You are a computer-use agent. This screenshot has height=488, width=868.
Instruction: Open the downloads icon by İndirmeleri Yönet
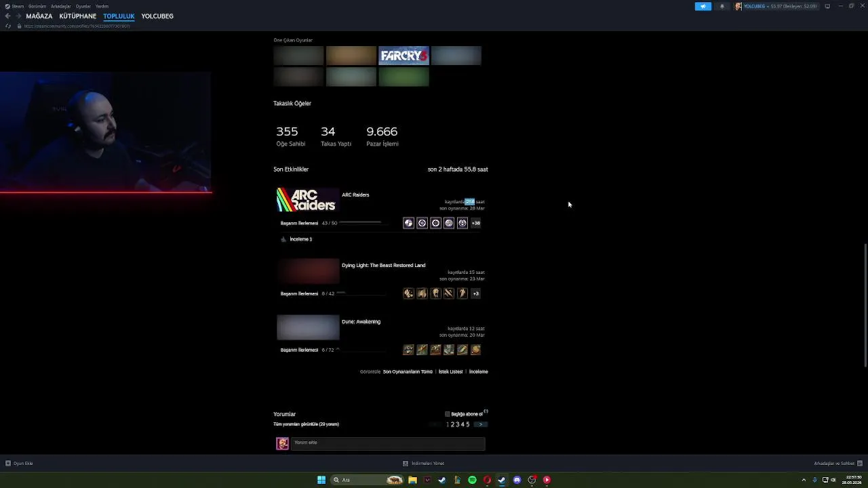tap(406, 464)
